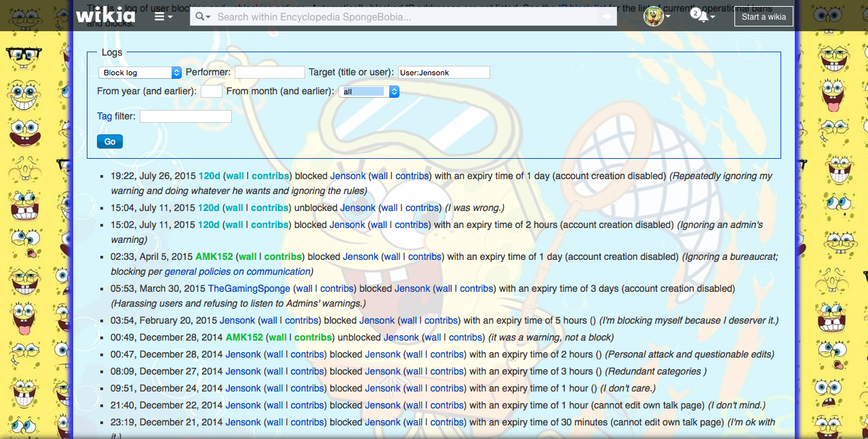Click Jensonk in the 05:53 March 30 entry

tap(412, 288)
